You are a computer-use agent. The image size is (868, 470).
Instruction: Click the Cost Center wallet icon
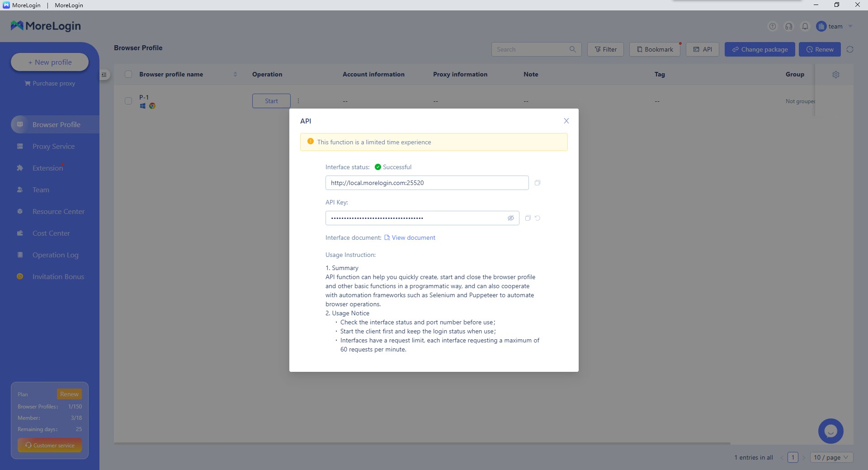click(20, 233)
